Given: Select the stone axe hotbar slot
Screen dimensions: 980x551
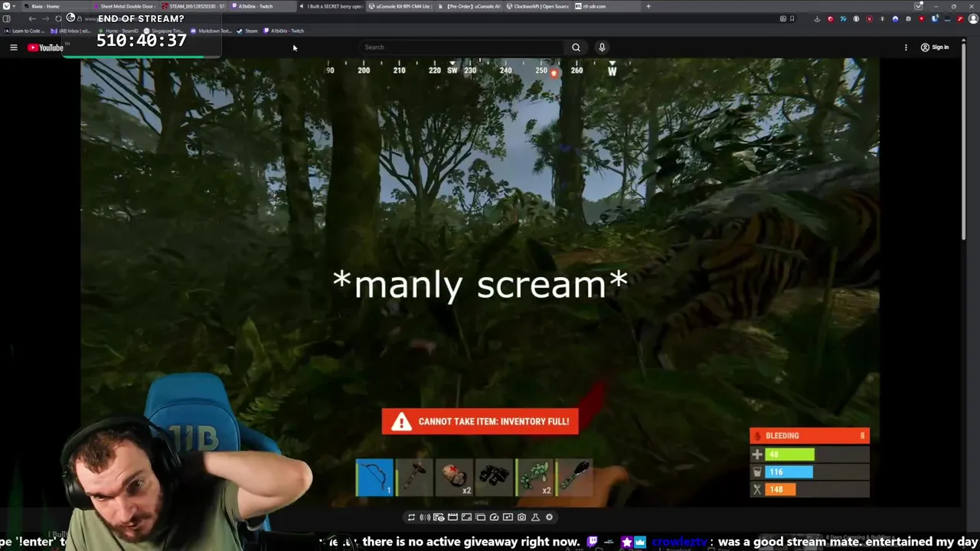Looking at the screenshot, I should click(414, 478).
